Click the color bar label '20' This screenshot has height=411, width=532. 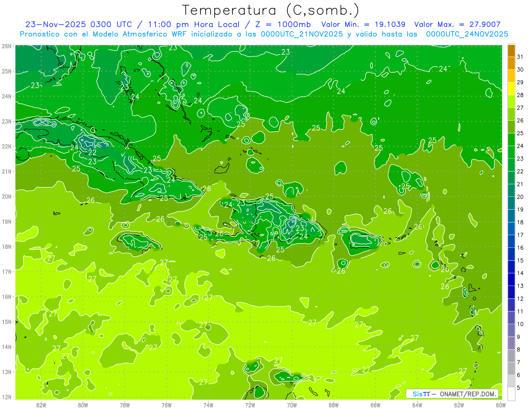(x=520, y=197)
